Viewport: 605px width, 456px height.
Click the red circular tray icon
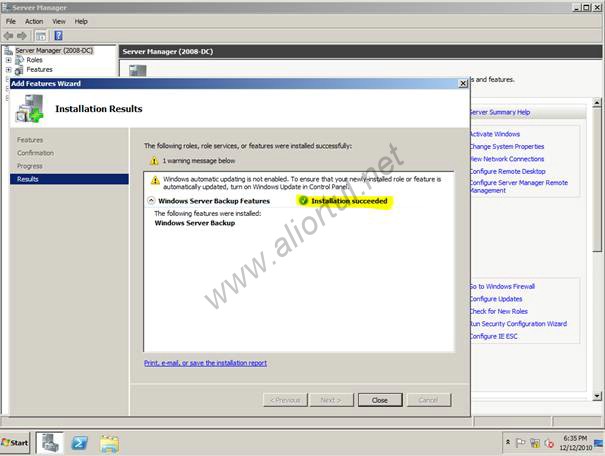point(549,443)
